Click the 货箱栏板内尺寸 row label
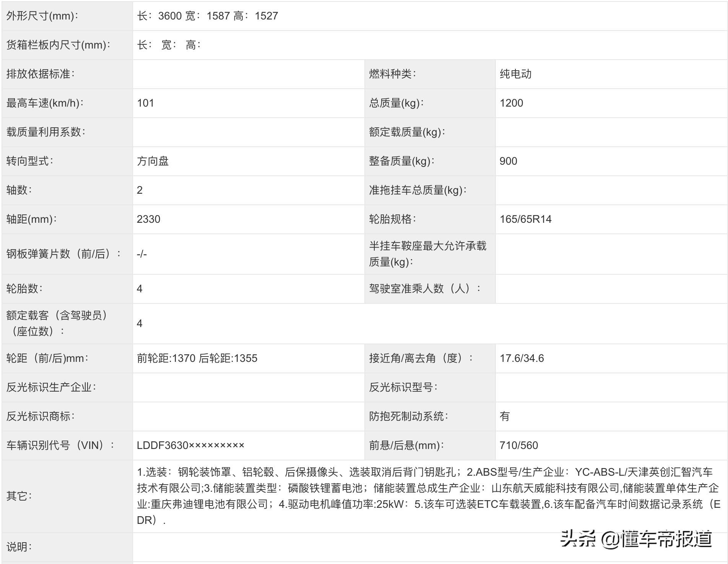 [x=57, y=45]
